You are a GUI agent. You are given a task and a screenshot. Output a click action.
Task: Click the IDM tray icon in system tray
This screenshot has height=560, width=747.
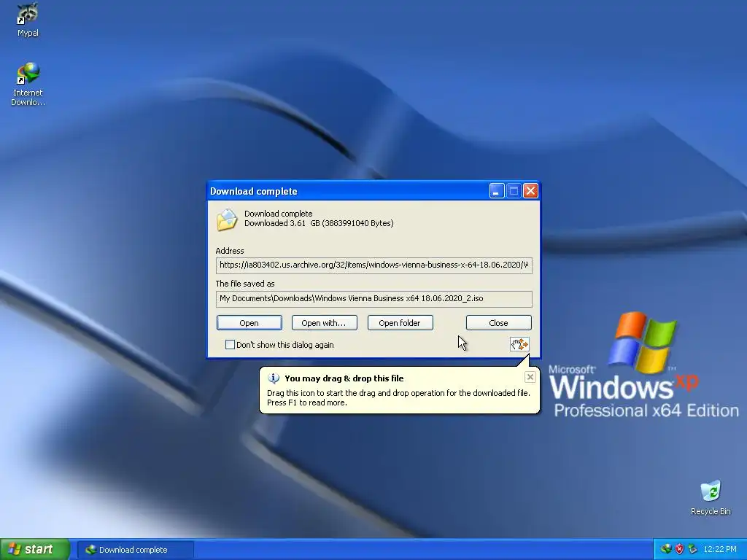click(666, 549)
